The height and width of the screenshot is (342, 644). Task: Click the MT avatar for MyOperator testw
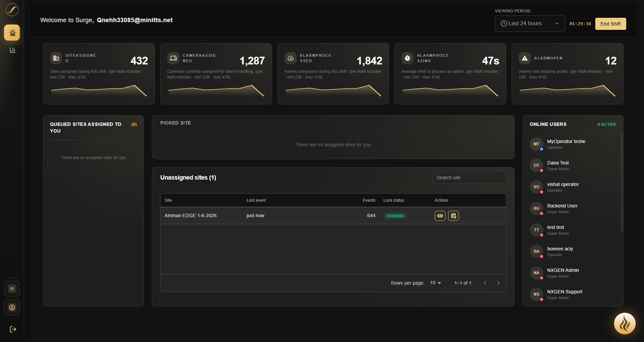536,144
